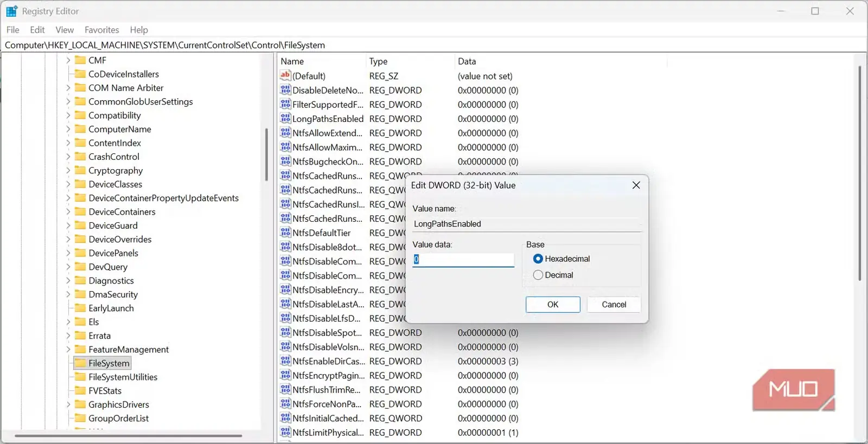
Task: Open the View menu
Action: point(65,30)
